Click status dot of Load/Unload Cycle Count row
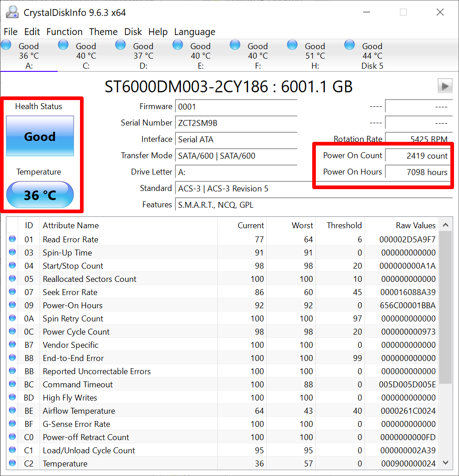The width and height of the screenshot is (459, 476). click(12, 450)
